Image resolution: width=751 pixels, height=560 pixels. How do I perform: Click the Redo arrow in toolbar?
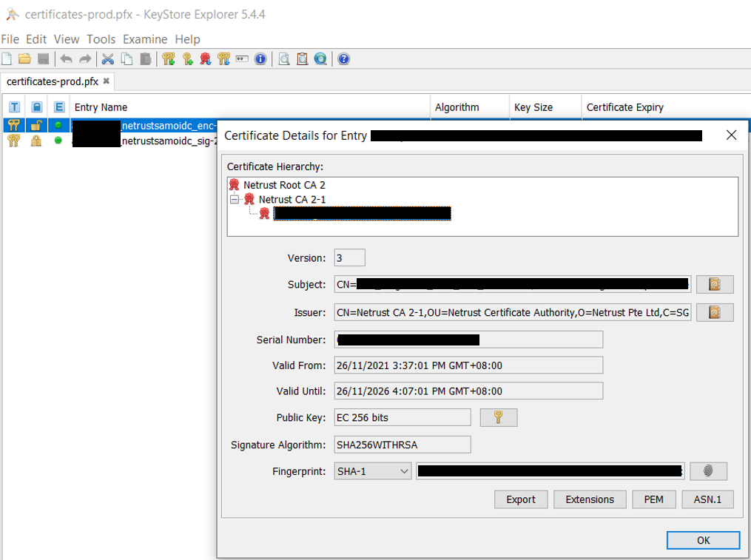point(85,59)
